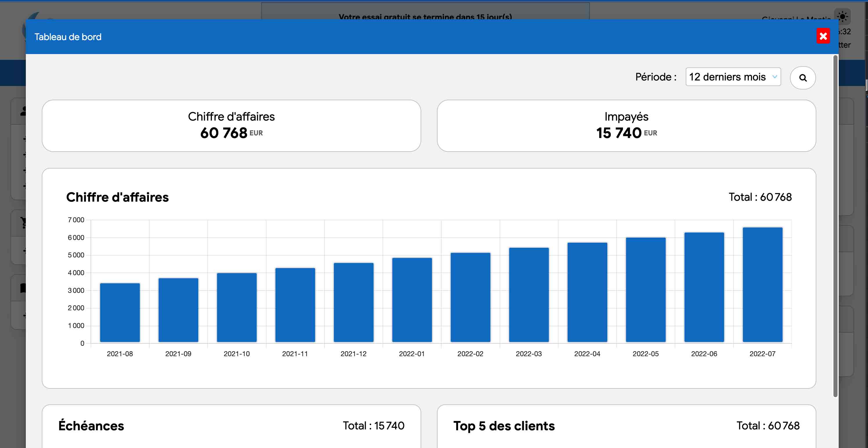Click the Impayés 15 740 card
The image size is (868, 448).
[626, 126]
